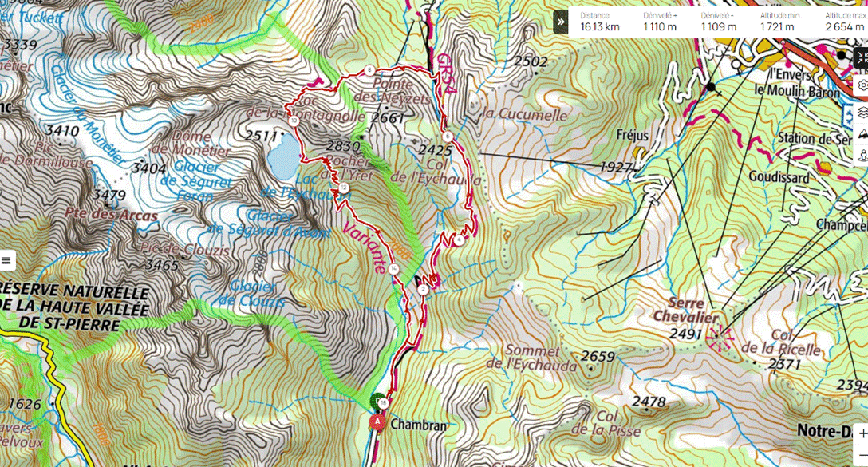Click kilometer marker 14 on the Variante path
The height and width of the screenshot is (467, 868).
(x=393, y=269)
